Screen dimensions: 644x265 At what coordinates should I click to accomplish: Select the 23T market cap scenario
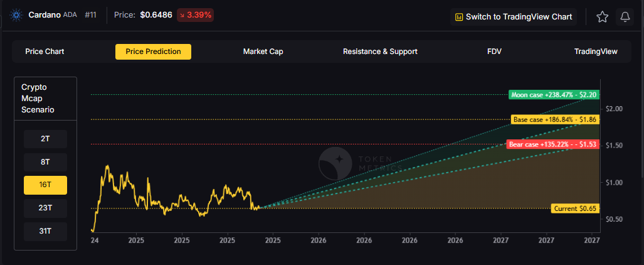point(45,208)
